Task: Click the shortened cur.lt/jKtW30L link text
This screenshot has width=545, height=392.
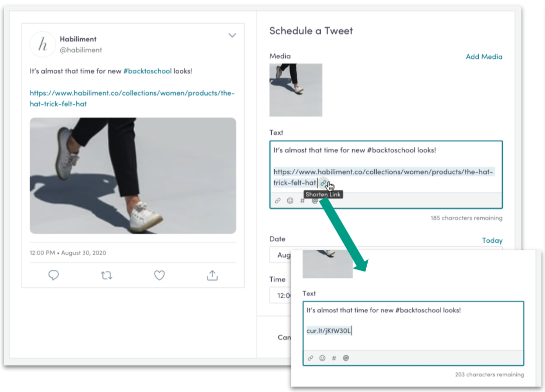Action: coord(329,331)
